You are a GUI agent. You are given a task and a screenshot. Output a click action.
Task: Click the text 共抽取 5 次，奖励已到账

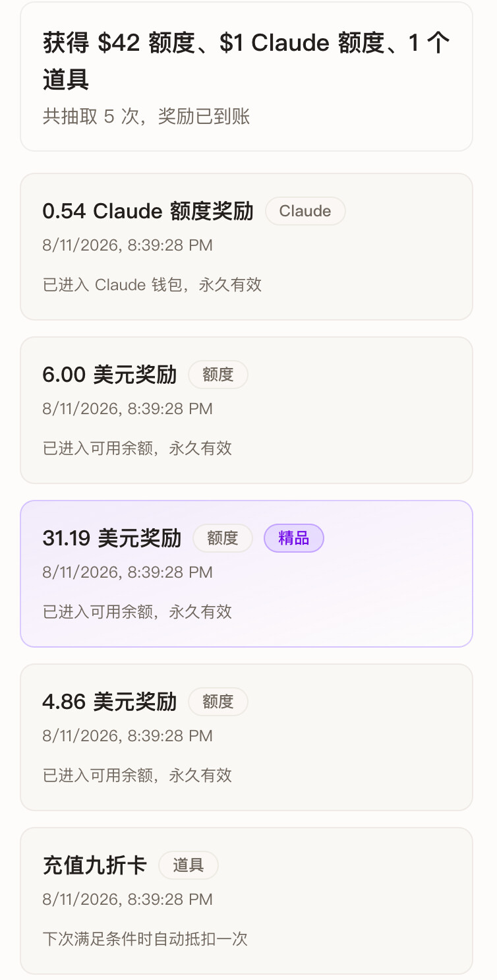[x=146, y=117]
